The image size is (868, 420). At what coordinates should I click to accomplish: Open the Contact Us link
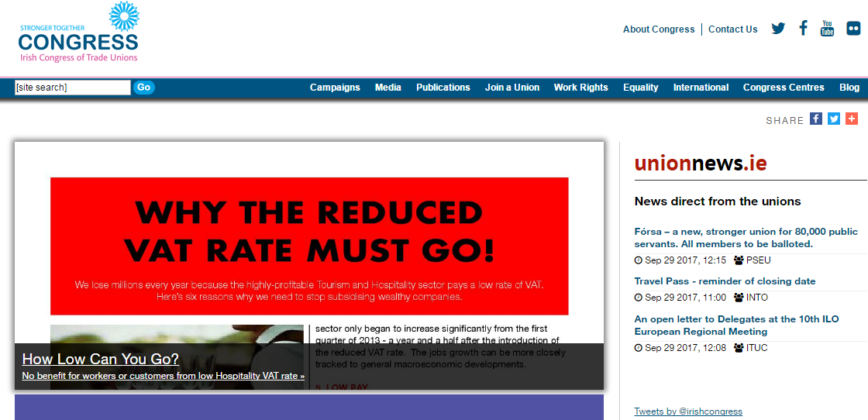pos(733,29)
